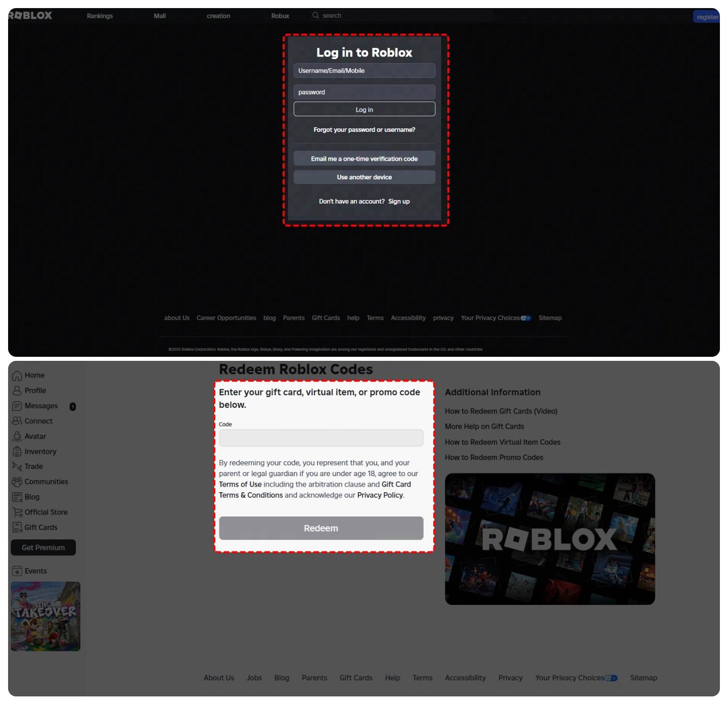
Task: Click the Roblox gift card banner image
Action: [x=550, y=539]
